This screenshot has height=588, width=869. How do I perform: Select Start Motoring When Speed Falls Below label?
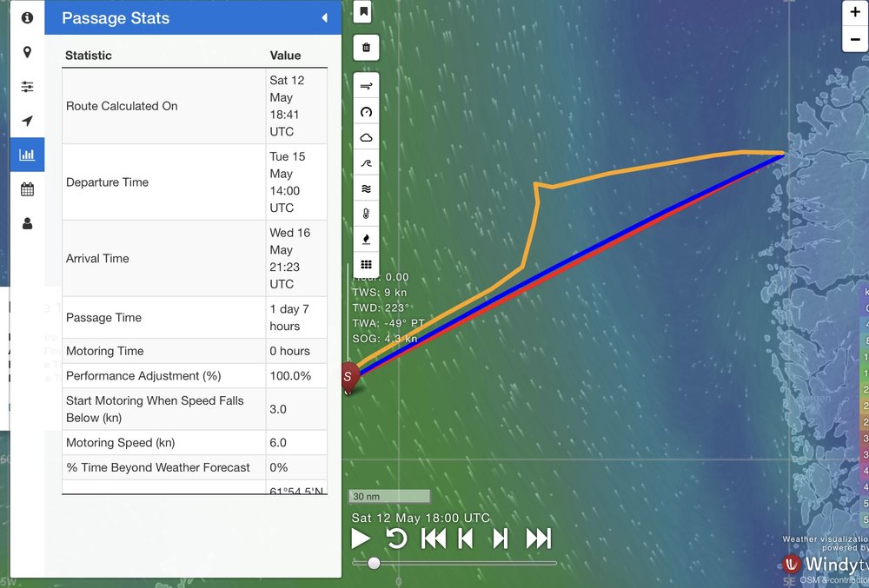[x=155, y=409]
